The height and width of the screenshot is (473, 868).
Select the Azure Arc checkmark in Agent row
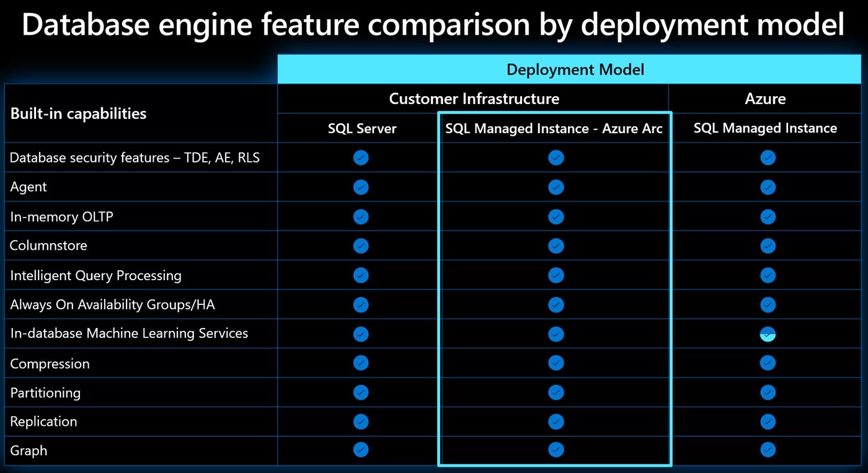556,187
